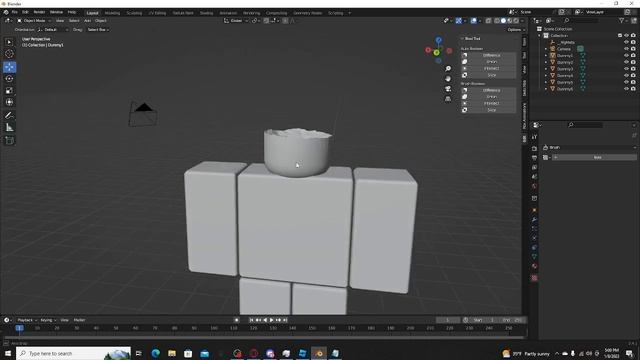Viewport: 640px width, 360px height.
Task: Select the Select Box tool
Action: 9,42
